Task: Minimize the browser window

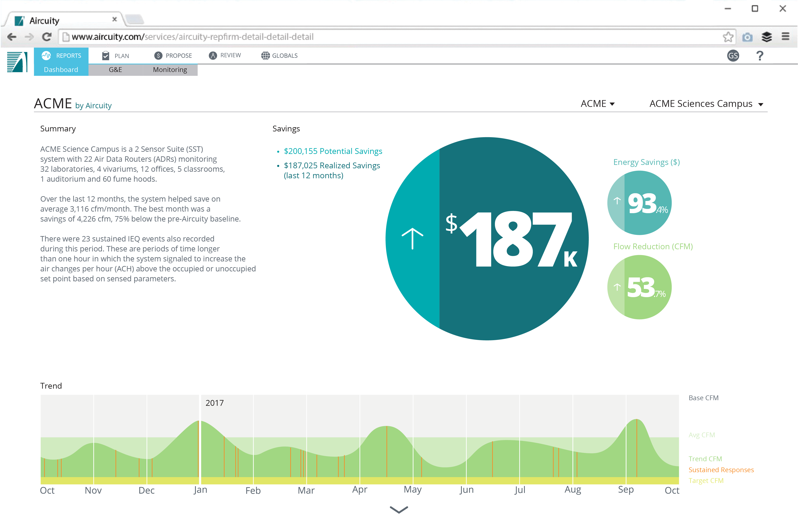Action: tap(728, 9)
